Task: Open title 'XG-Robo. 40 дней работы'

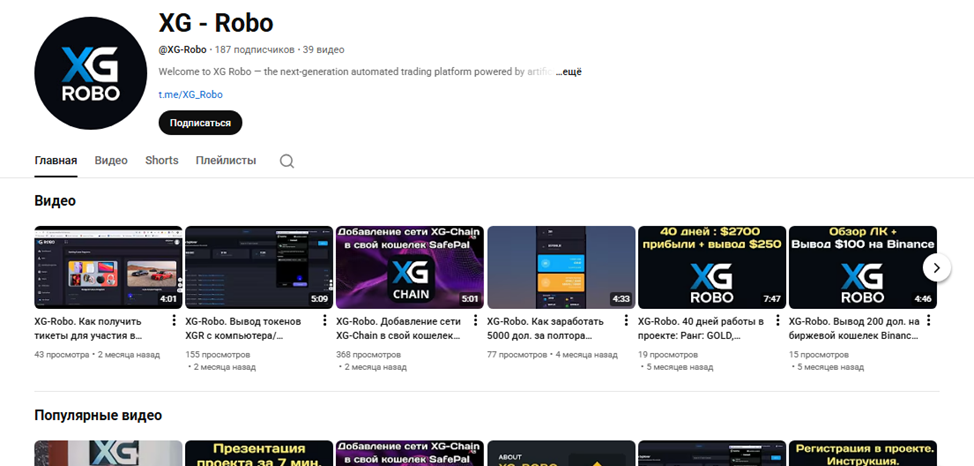Action: click(701, 329)
